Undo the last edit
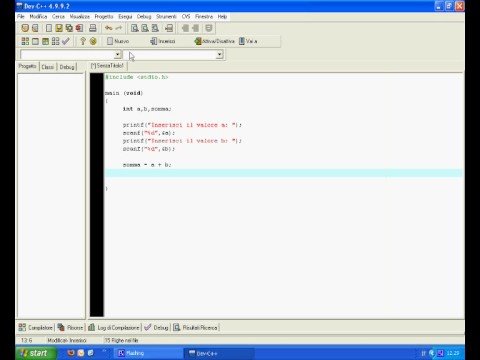Screen dimensions: 480x360 [109, 28]
